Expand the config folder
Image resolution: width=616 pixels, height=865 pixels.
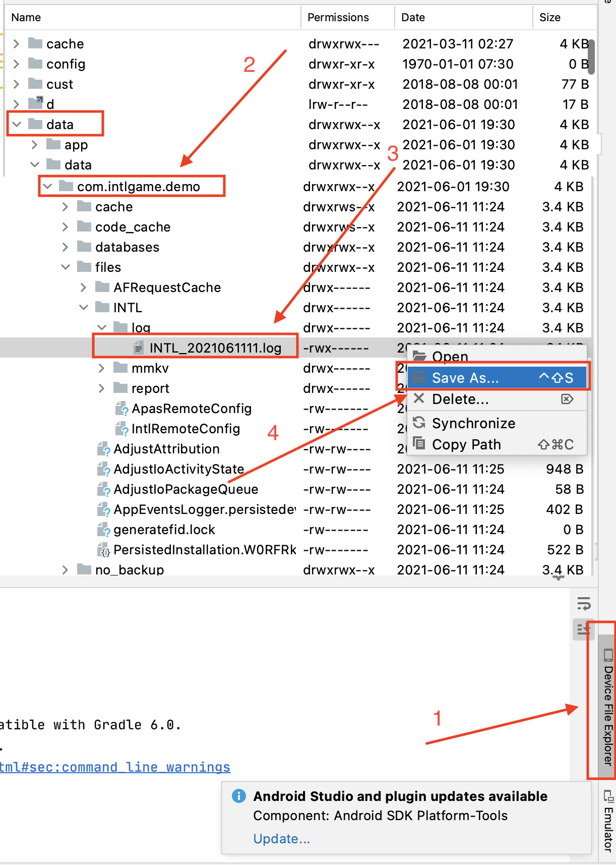coord(17,64)
